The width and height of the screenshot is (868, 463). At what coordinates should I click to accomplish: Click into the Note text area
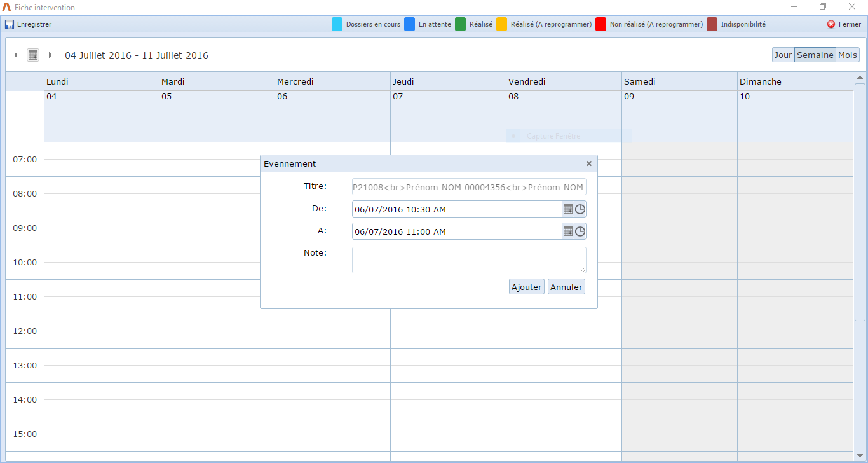coord(468,260)
